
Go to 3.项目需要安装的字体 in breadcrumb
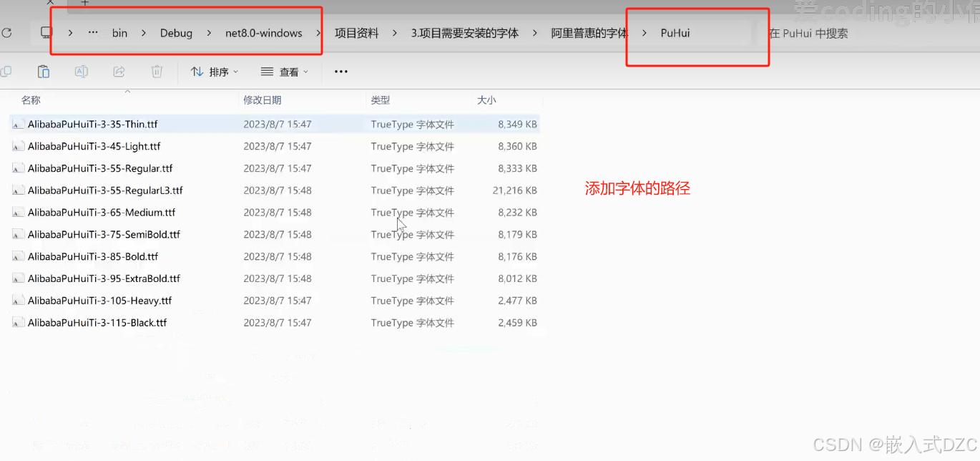tap(464, 33)
